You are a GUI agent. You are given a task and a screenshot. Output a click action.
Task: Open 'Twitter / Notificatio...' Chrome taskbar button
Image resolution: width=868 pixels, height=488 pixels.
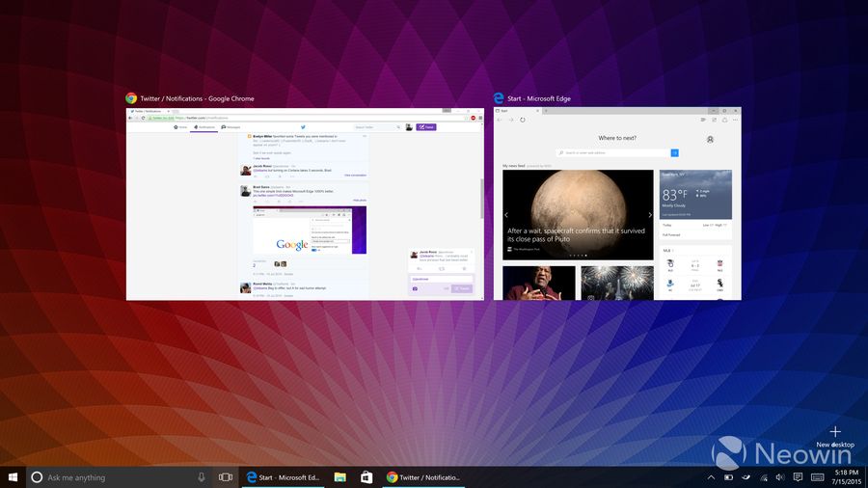tap(423, 477)
